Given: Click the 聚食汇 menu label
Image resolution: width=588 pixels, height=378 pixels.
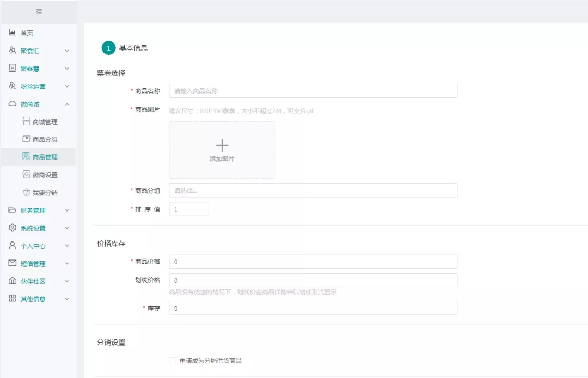Looking at the screenshot, I should pos(29,51).
